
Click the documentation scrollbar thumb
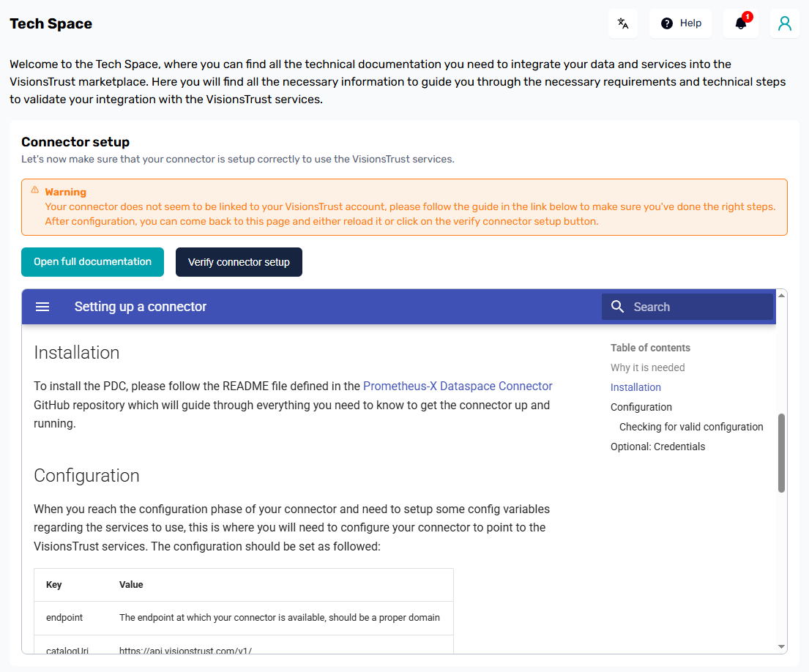781,452
